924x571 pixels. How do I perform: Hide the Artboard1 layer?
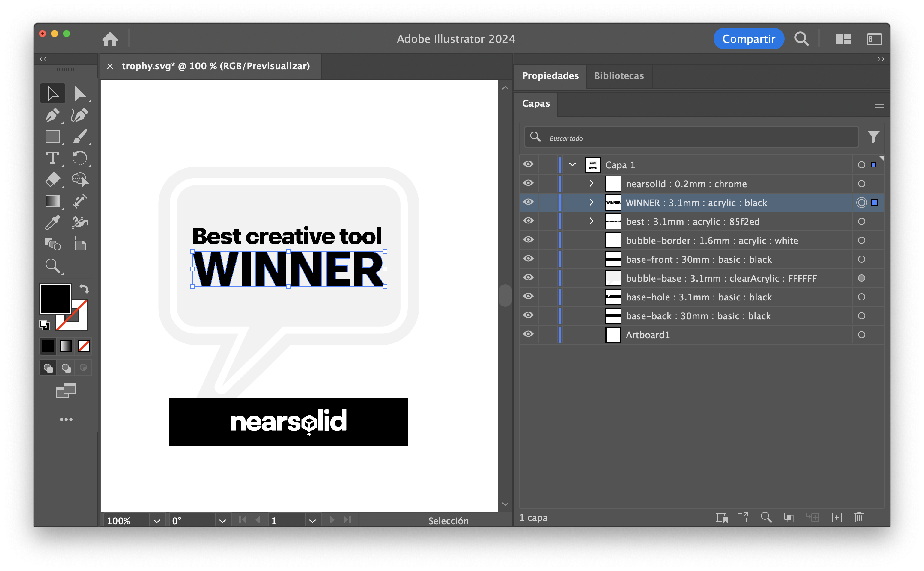(x=528, y=334)
